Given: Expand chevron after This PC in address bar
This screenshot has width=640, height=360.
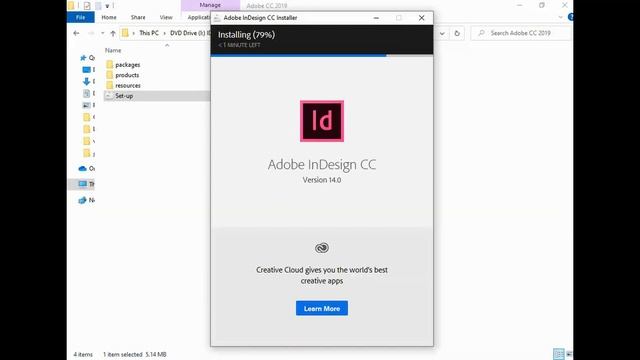Looking at the screenshot, I should (x=164, y=33).
